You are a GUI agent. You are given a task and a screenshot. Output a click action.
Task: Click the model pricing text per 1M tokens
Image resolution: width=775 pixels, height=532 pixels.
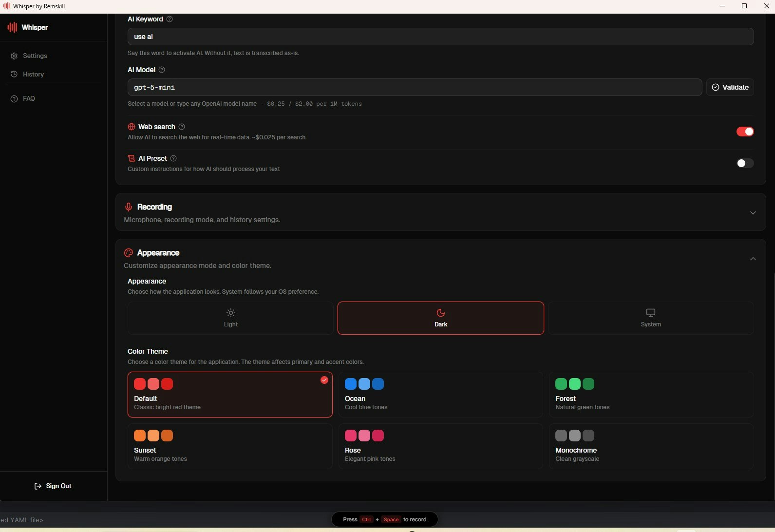point(314,104)
